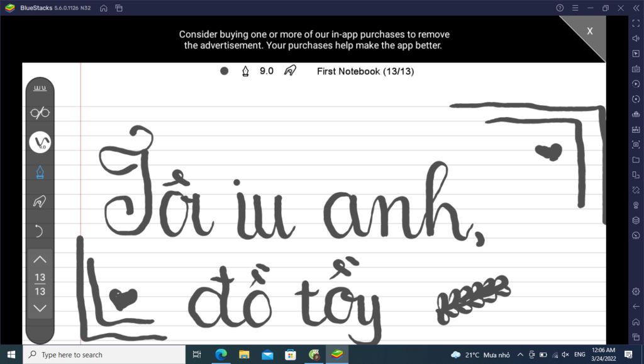Undo the last stroke with curved arrow
Image resolution: width=644 pixels, height=364 pixels.
click(38, 231)
